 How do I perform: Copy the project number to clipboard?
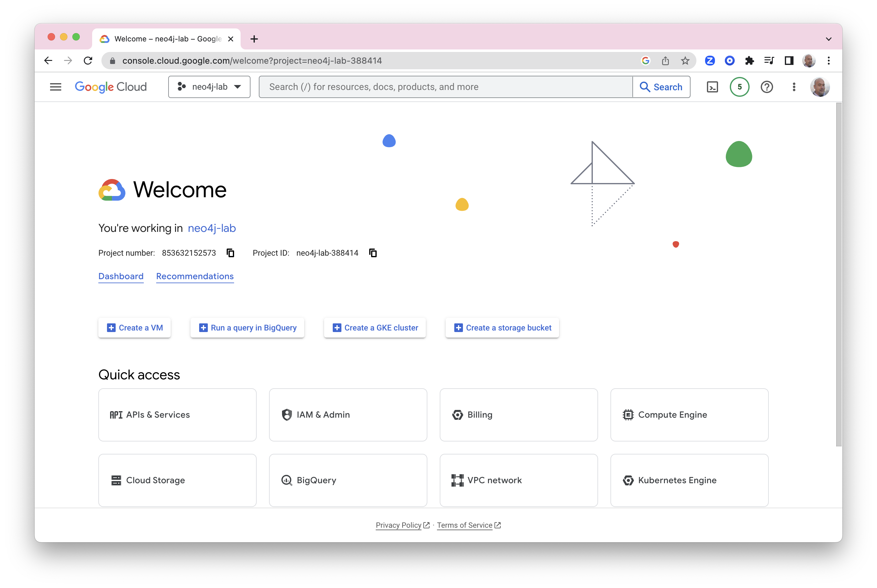pos(230,253)
